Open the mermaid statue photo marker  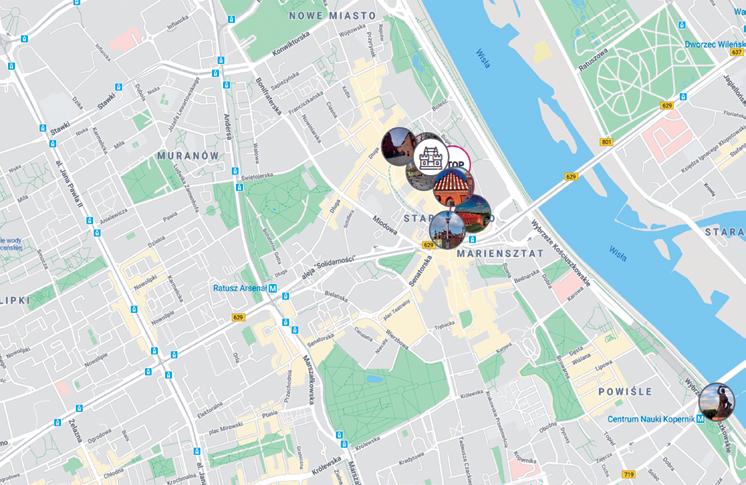[717, 402]
